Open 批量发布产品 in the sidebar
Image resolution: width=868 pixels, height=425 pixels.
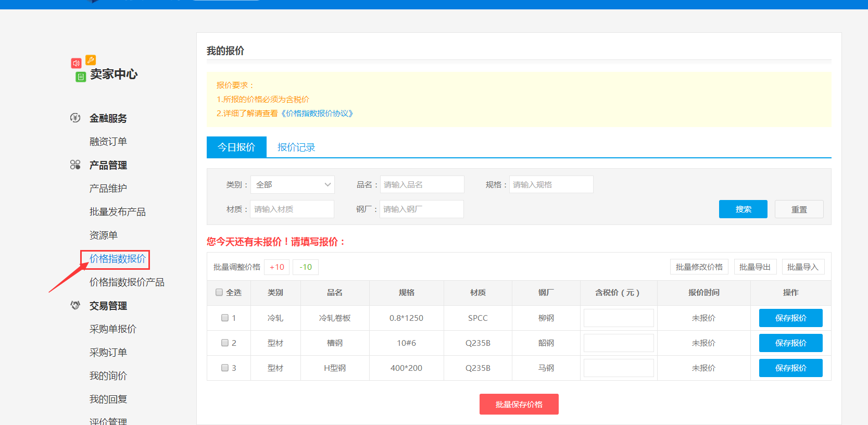coord(118,211)
